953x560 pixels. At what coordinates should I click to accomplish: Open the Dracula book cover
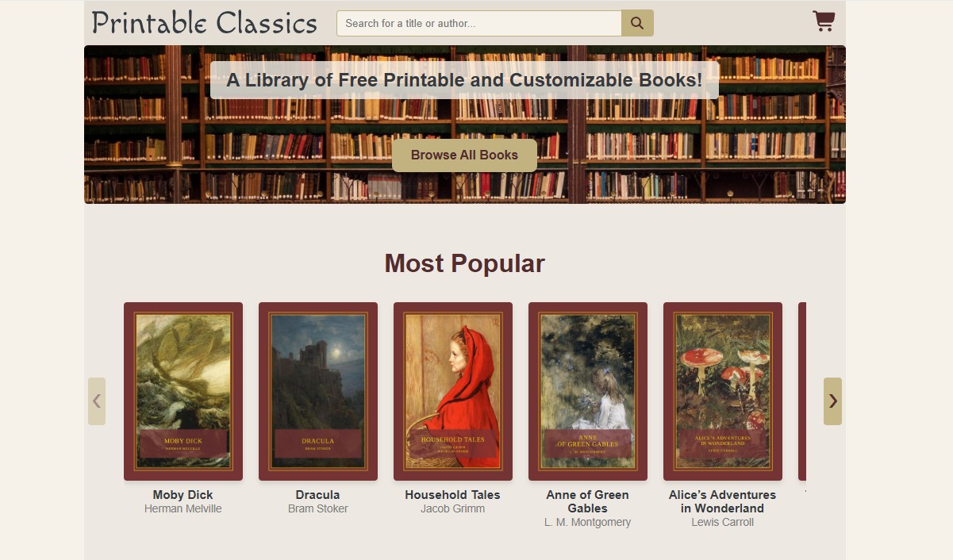pyautogui.click(x=318, y=392)
